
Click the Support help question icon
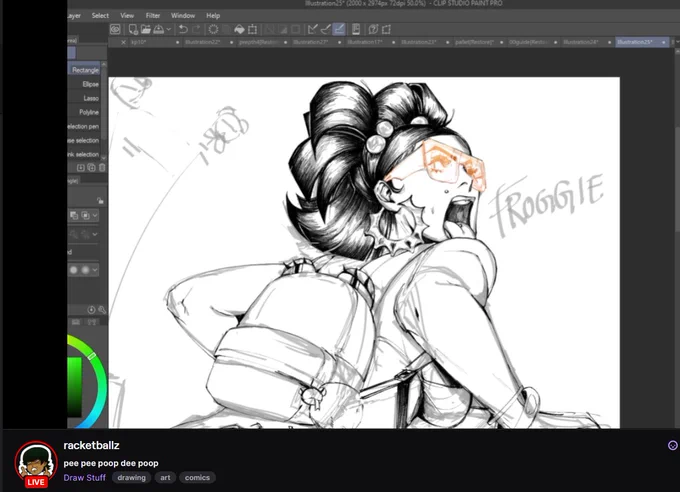click(x=373, y=29)
